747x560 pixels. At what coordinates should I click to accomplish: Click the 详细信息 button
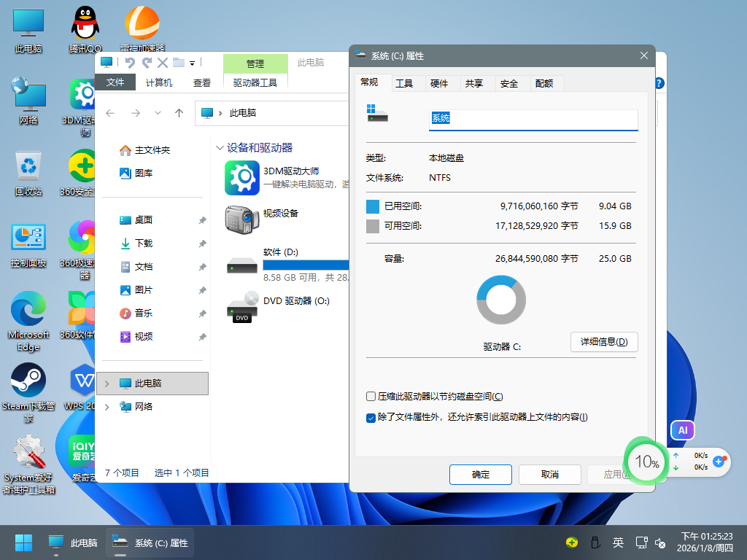[x=603, y=342]
